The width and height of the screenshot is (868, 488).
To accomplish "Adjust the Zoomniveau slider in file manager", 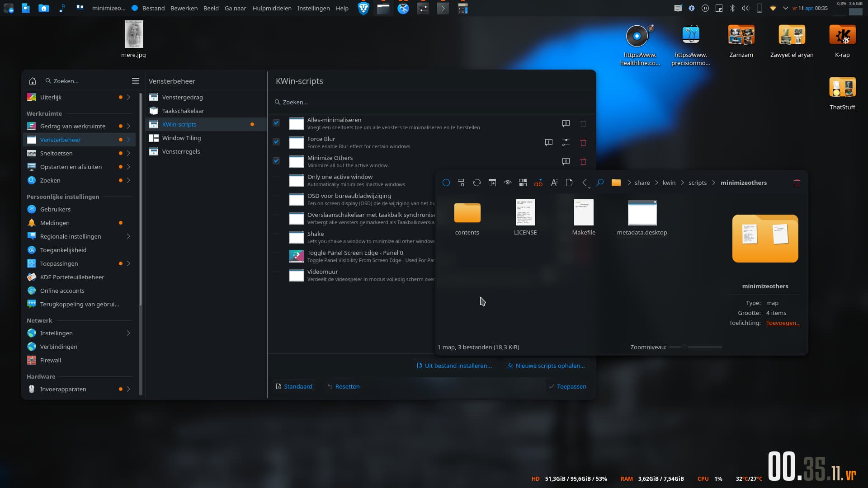I will point(695,347).
